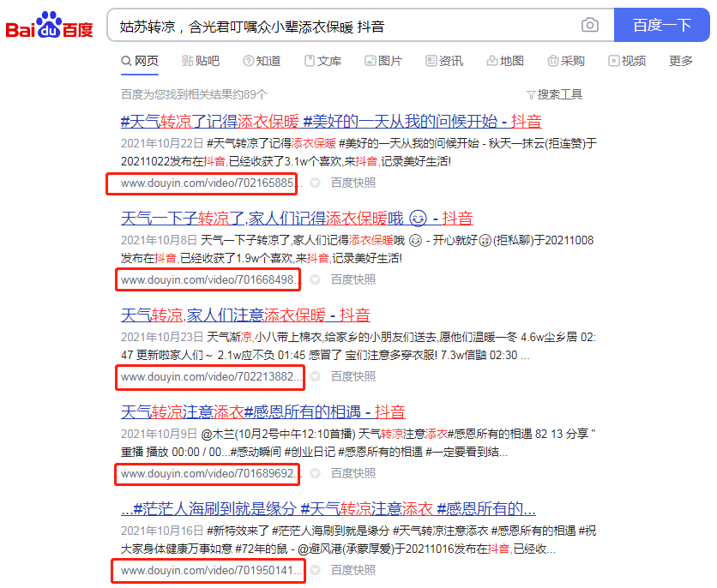The image size is (717, 588).
Task: Open 百度快照 for 701668498 result
Action: (x=353, y=279)
